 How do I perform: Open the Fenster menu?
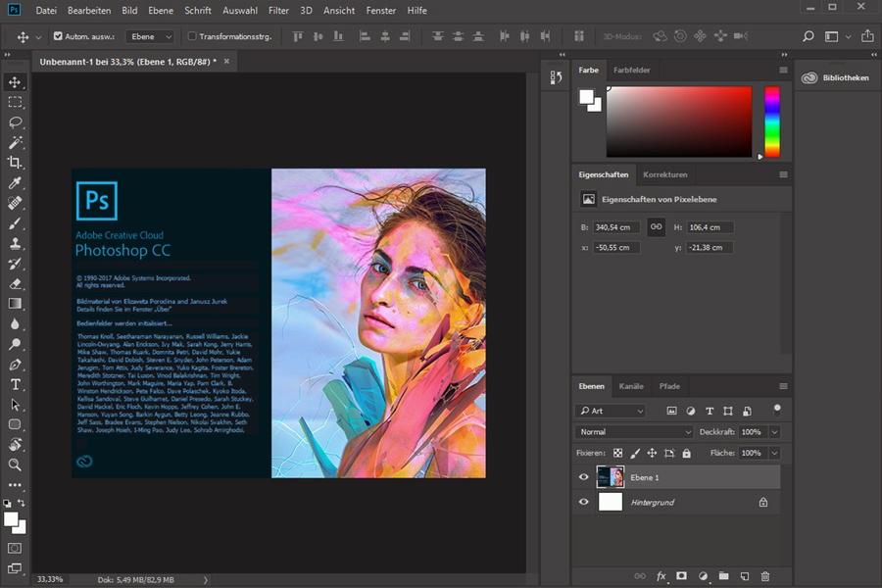381,10
